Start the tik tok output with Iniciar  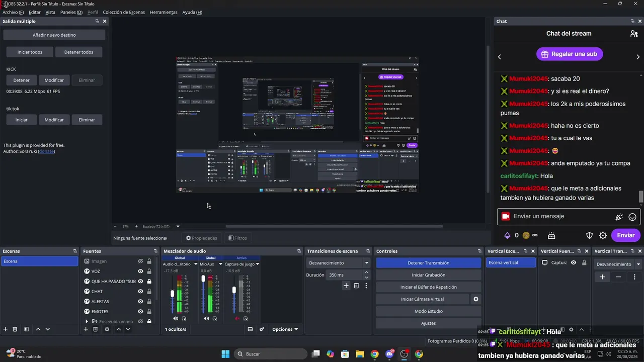tap(22, 120)
